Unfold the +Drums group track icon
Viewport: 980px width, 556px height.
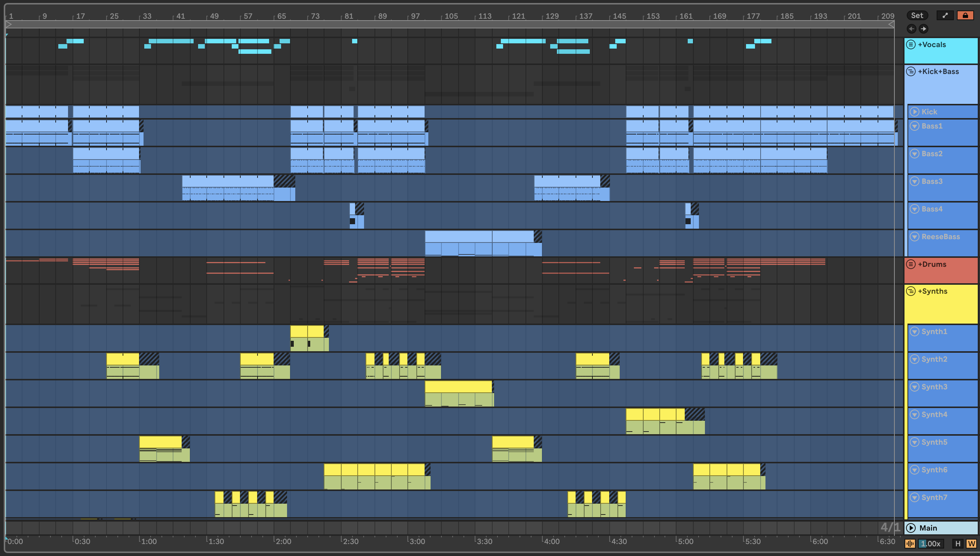tap(911, 264)
